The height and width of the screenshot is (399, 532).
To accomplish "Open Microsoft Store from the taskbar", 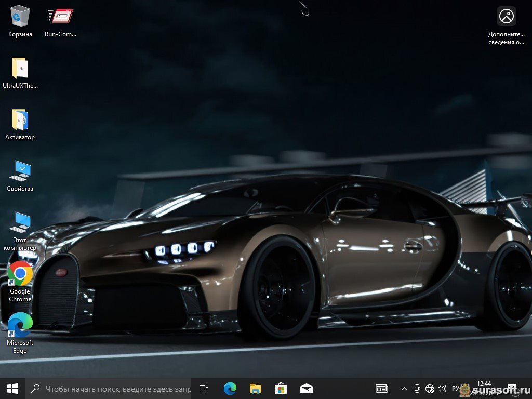I will click(x=281, y=389).
